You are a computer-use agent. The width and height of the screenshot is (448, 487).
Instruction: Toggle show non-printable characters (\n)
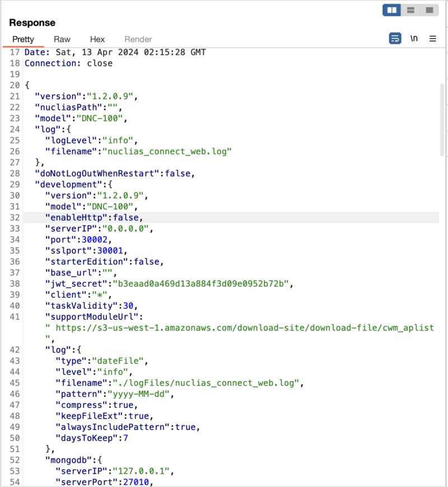pos(414,39)
